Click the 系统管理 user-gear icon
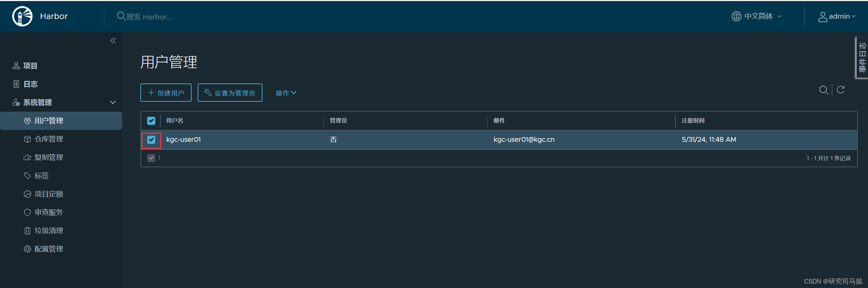868x288 pixels. [16, 102]
